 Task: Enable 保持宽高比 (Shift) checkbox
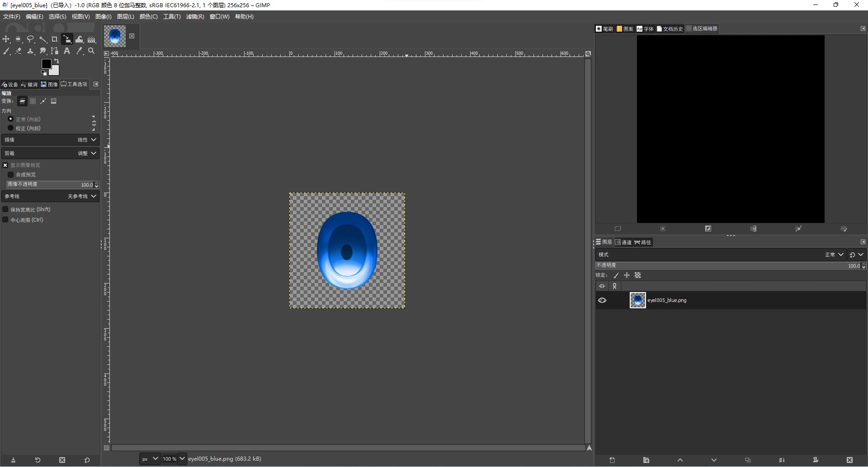point(5,209)
